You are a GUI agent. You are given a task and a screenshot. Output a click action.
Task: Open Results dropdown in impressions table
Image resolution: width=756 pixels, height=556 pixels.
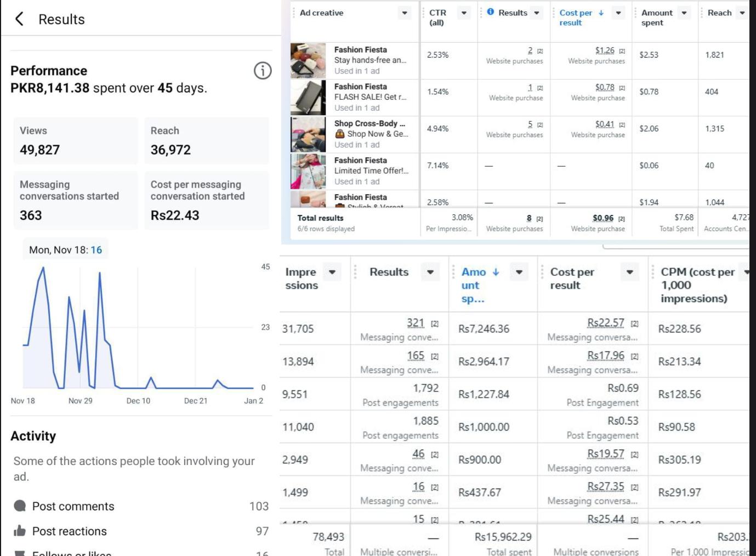(430, 272)
